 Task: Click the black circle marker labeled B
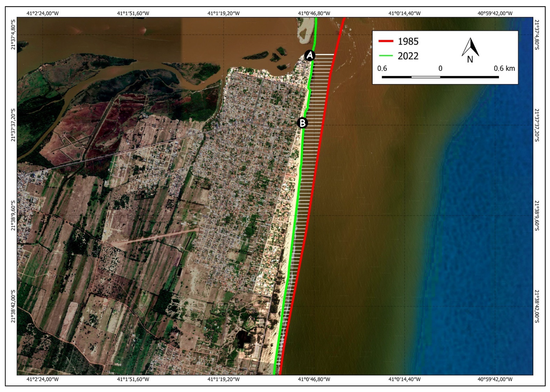pos(302,123)
